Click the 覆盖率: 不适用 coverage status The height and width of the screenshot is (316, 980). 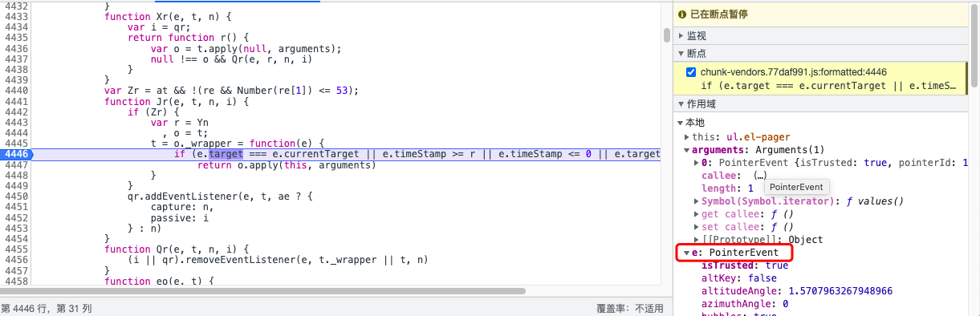[x=630, y=308]
